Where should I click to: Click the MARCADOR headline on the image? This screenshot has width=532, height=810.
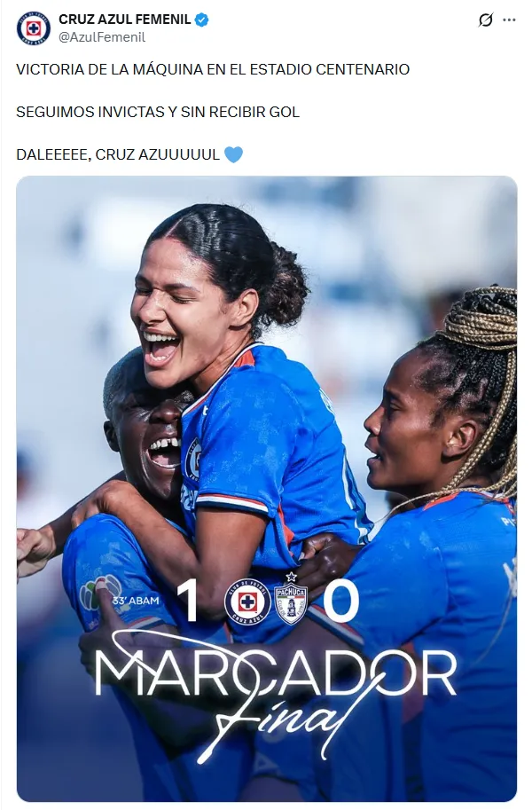276,673
